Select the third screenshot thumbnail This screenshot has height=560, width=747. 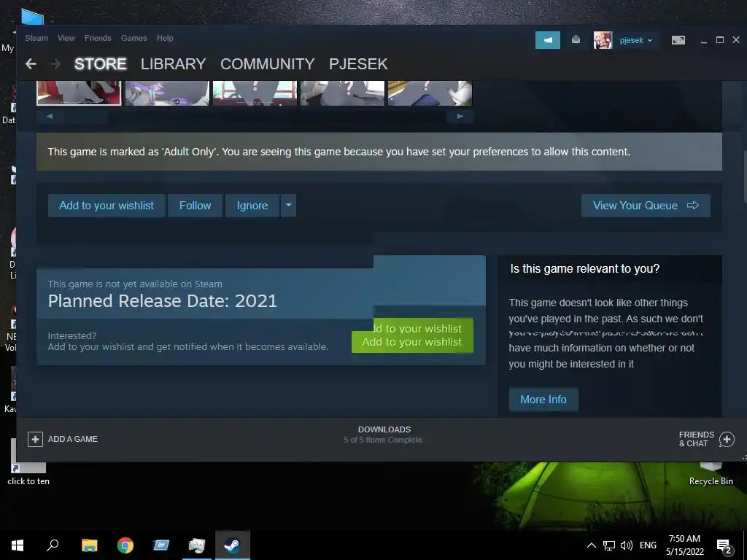[x=255, y=93]
